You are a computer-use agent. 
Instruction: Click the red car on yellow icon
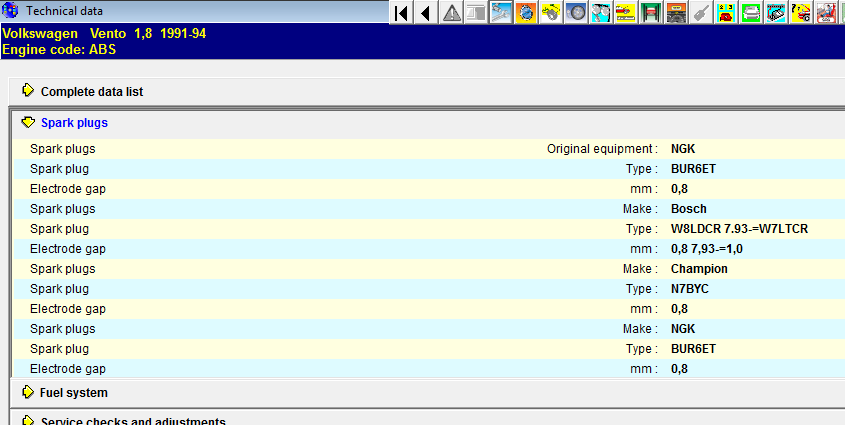[x=627, y=12]
